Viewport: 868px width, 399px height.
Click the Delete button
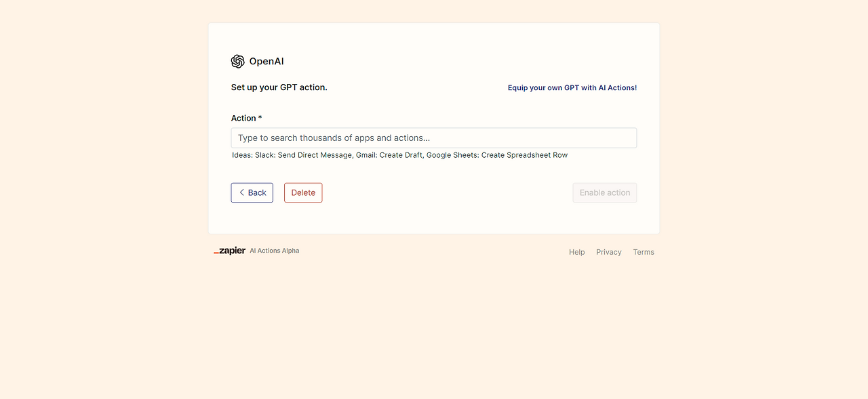[x=303, y=192]
